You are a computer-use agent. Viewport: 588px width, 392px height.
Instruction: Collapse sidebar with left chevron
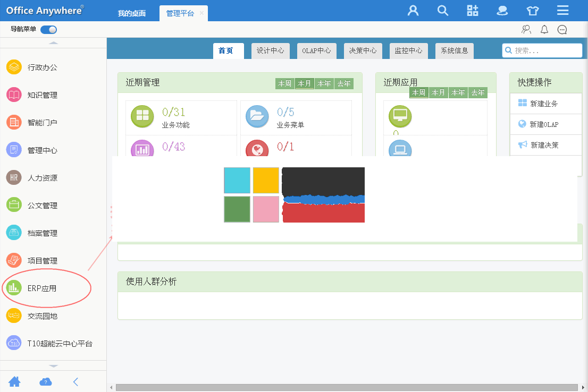tap(76, 381)
